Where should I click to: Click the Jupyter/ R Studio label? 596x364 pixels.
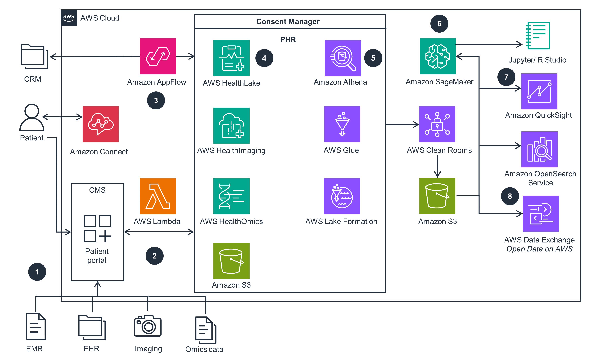click(538, 60)
